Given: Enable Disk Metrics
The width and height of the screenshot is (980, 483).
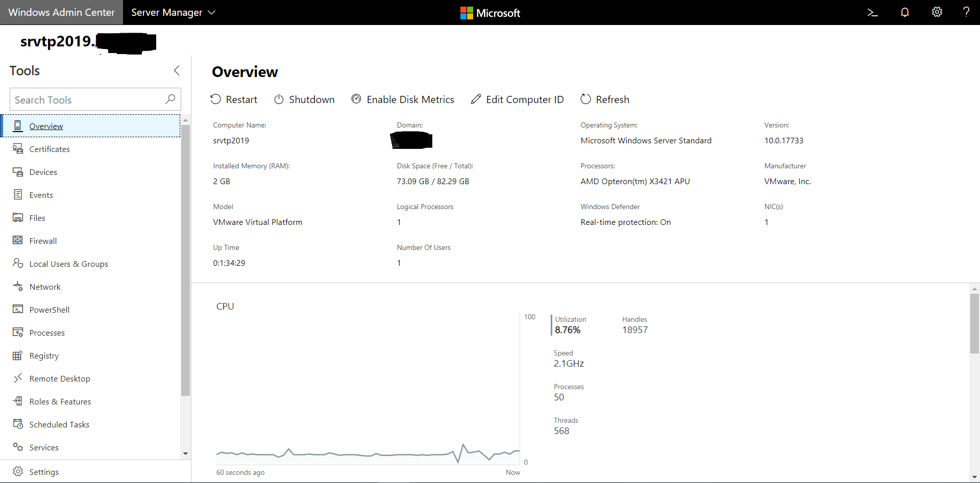Looking at the screenshot, I should point(403,99).
